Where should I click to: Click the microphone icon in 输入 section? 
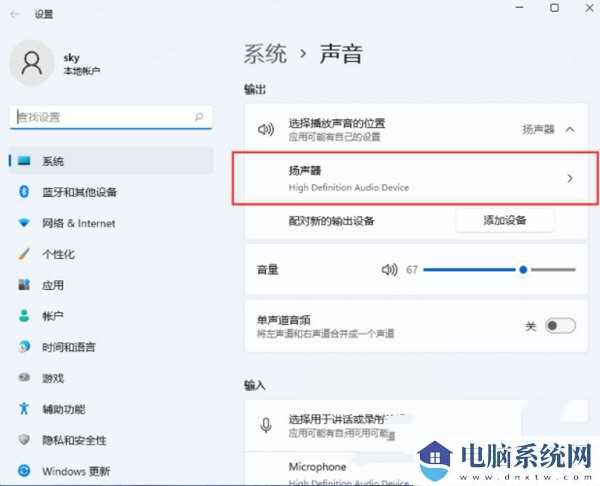pos(266,425)
